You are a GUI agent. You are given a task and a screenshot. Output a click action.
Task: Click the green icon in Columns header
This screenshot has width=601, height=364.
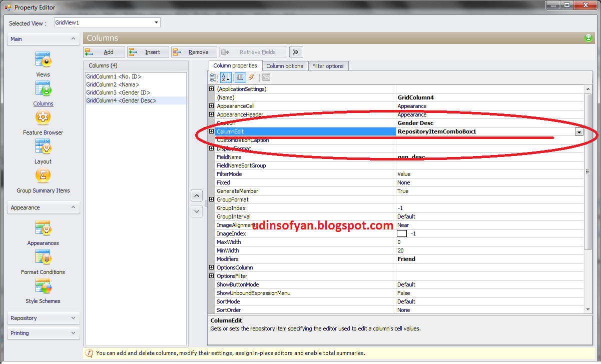click(x=588, y=38)
